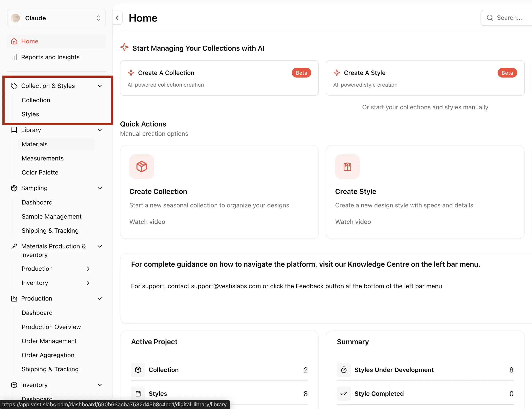Click sparkle icon beside Create A Style

click(x=337, y=73)
